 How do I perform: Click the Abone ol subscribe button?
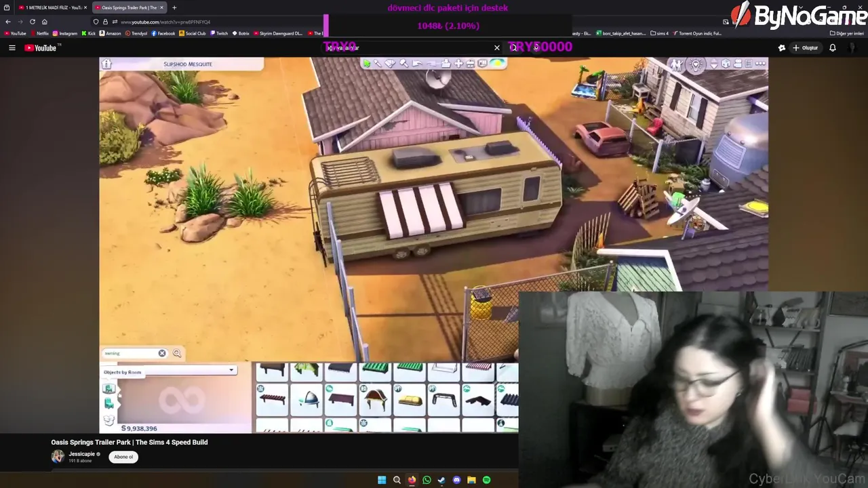(123, 457)
